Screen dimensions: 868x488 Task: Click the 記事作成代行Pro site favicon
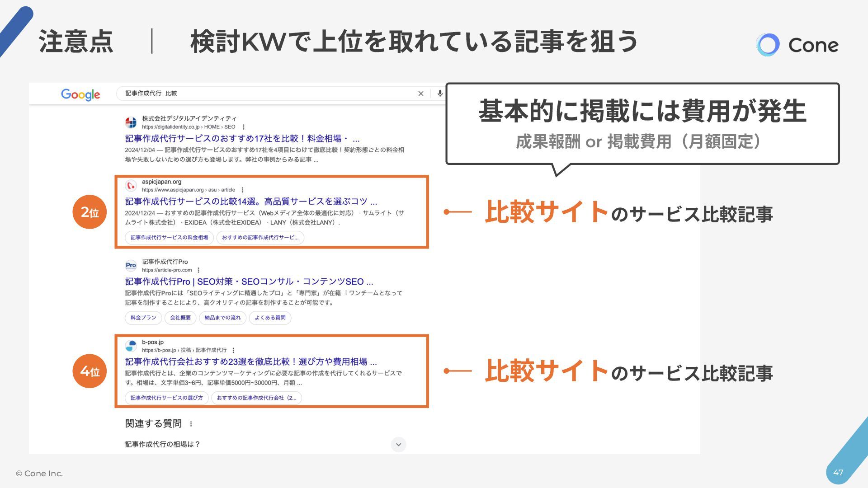[131, 265]
